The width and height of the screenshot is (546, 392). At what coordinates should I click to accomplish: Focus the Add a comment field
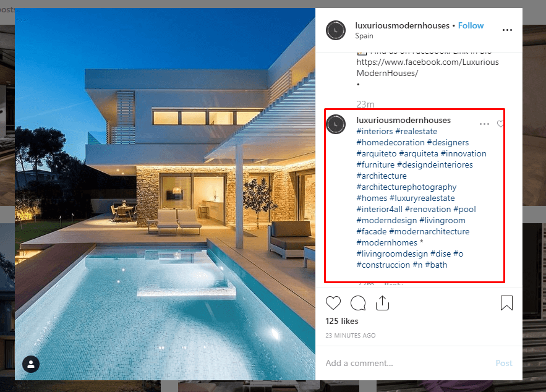[x=407, y=363]
